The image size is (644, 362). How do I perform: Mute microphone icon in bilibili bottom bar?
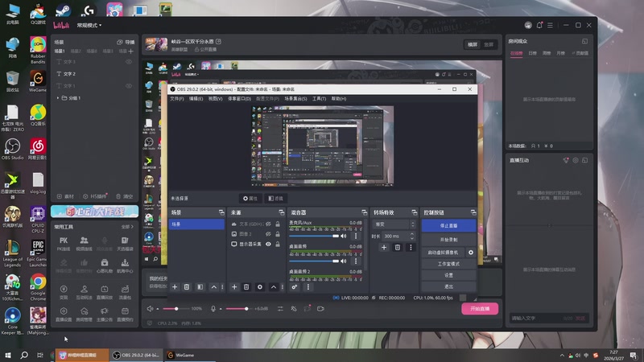pyautogui.click(x=213, y=309)
